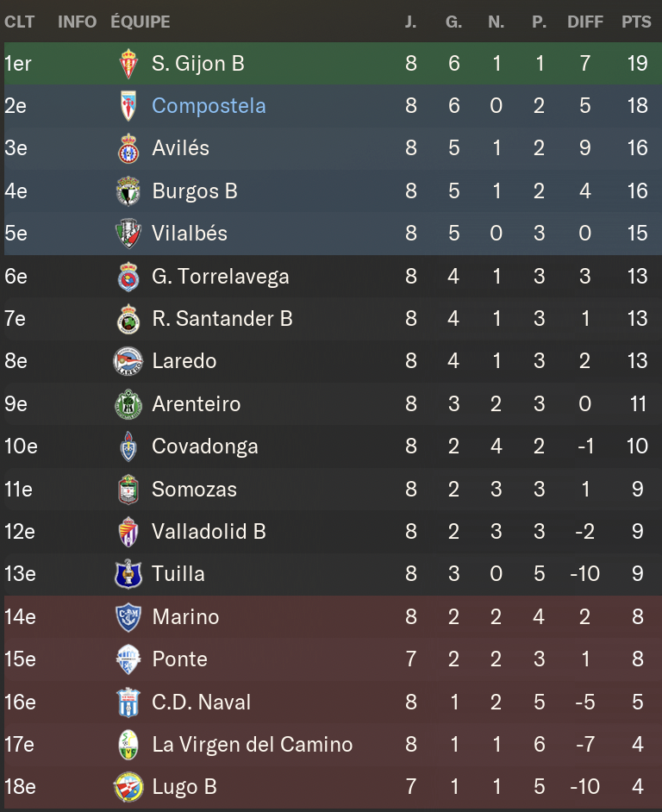This screenshot has height=812, width=662.
Task: Click the Tuilla team badge
Action: 128,574
